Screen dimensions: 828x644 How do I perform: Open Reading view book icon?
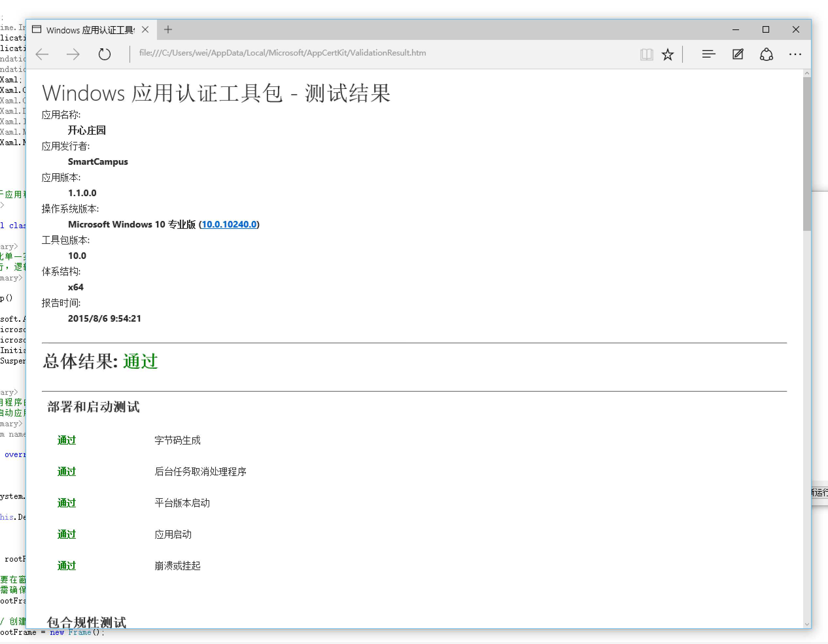coord(646,54)
